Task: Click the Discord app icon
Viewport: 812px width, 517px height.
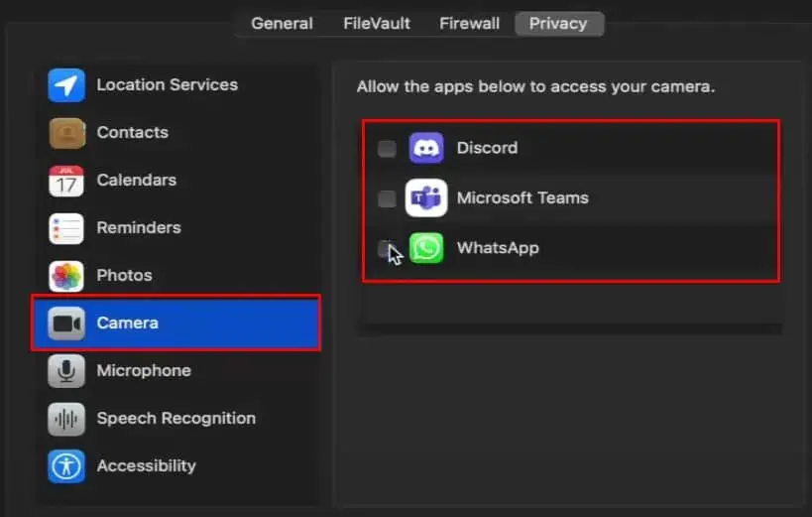Action: (x=426, y=148)
